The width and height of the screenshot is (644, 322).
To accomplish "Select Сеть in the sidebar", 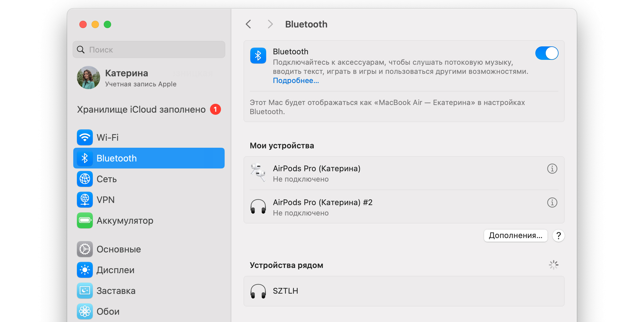I will pyautogui.click(x=149, y=179).
